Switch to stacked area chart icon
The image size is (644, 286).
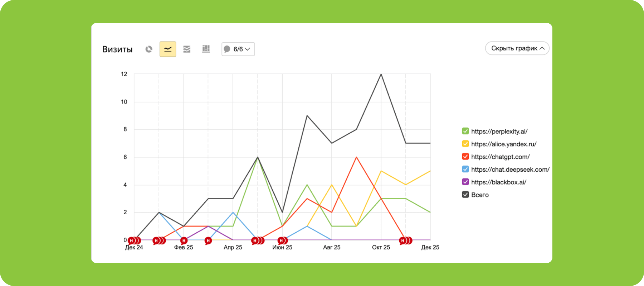pos(187,49)
